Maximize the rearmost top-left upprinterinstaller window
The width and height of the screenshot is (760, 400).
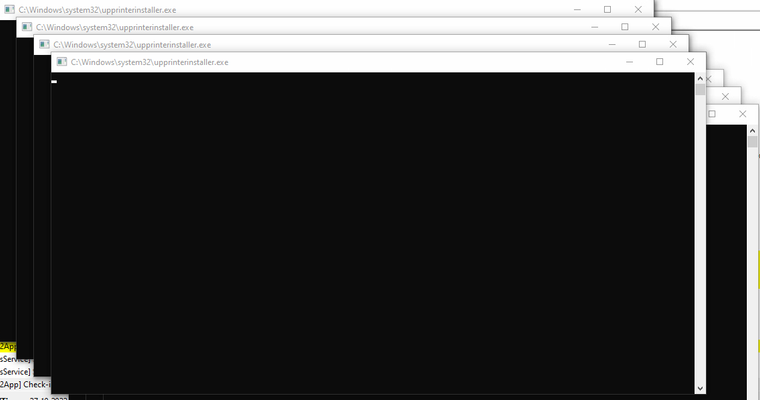click(x=607, y=9)
